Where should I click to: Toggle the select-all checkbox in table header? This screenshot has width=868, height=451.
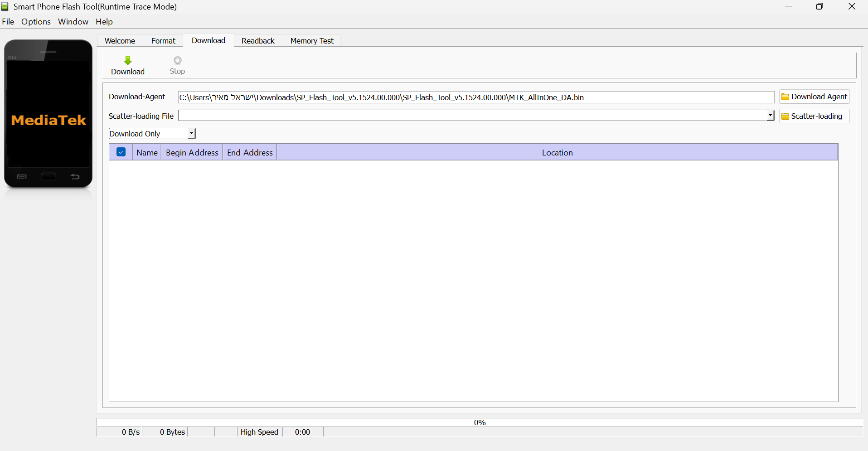tap(121, 152)
